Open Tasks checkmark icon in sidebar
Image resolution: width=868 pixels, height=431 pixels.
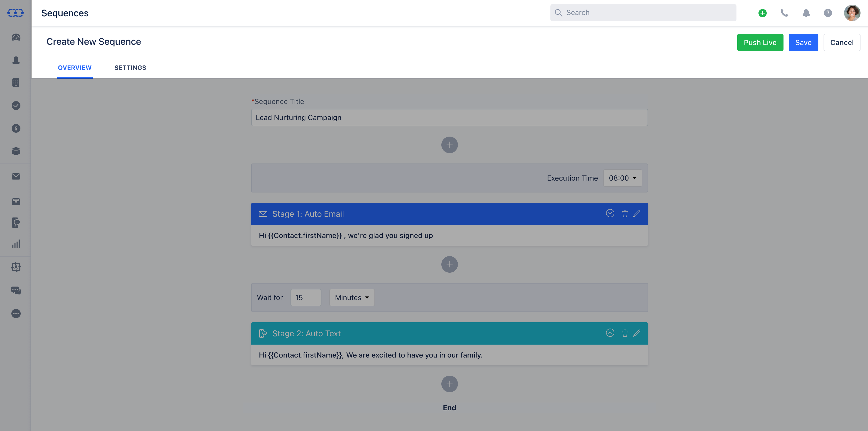tap(16, 106)
